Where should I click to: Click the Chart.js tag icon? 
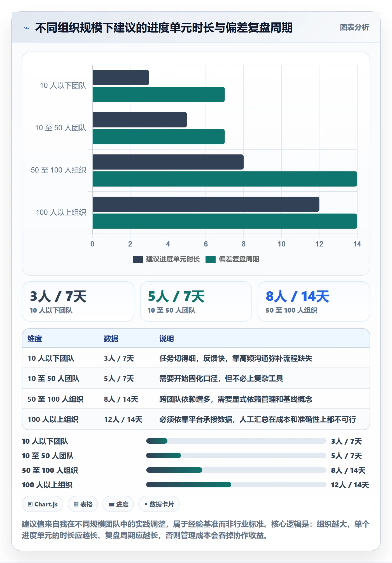tap(30, 504)
